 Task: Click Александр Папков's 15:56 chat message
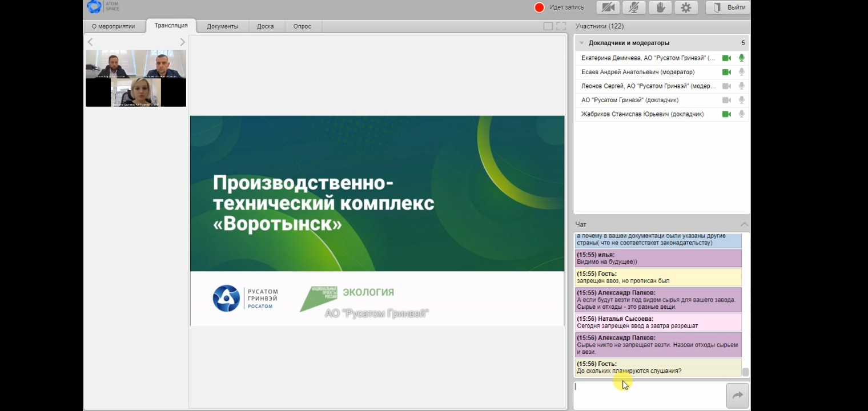(658, 345)
